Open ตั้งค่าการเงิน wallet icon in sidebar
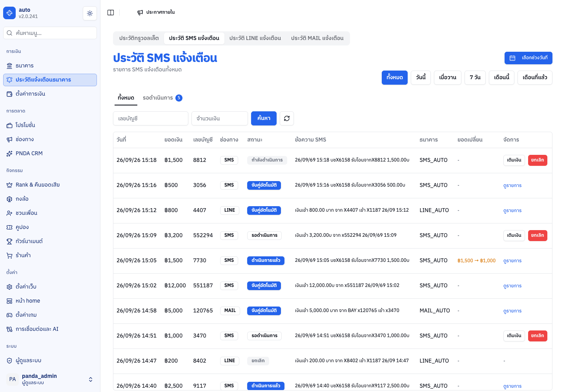 pos(9,94)
